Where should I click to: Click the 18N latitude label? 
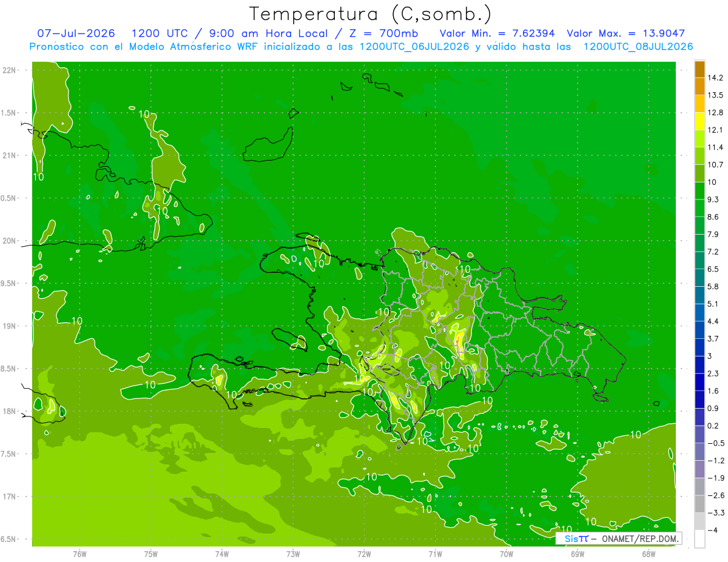pos(9,411)
